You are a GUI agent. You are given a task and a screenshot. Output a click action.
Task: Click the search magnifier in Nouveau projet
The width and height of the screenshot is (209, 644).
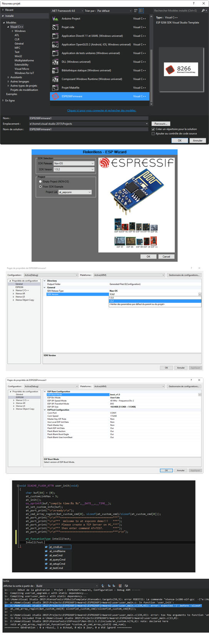pos(203,10)
